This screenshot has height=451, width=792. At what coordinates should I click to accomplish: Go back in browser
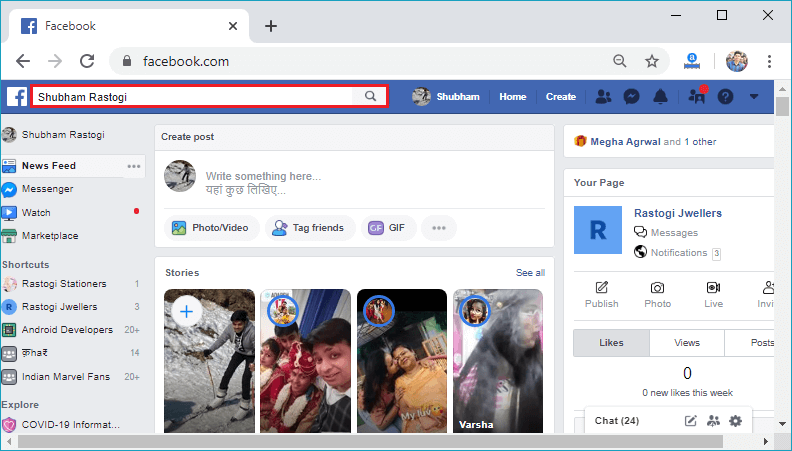(x=23, y=61)
